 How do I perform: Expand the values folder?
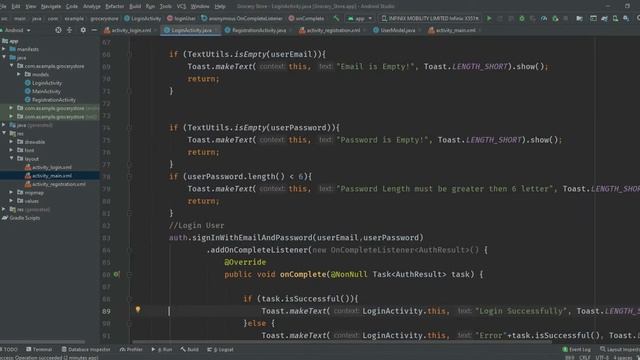(x=11, y=201)
